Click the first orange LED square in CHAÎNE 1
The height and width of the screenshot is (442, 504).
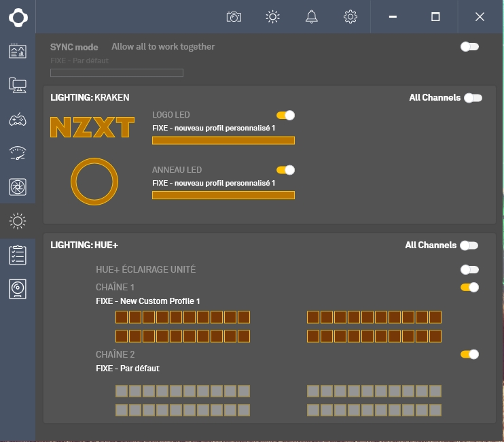click(x=122, y=317)
